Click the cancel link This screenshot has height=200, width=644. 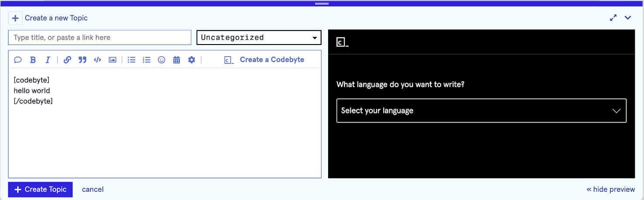click(93, 189)
